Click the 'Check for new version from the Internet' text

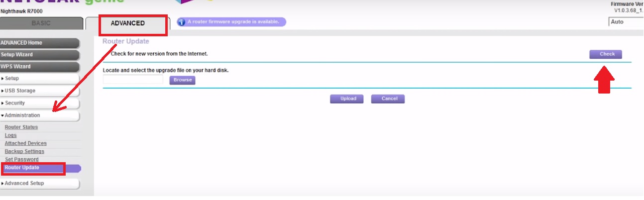(x=159, y=53)
